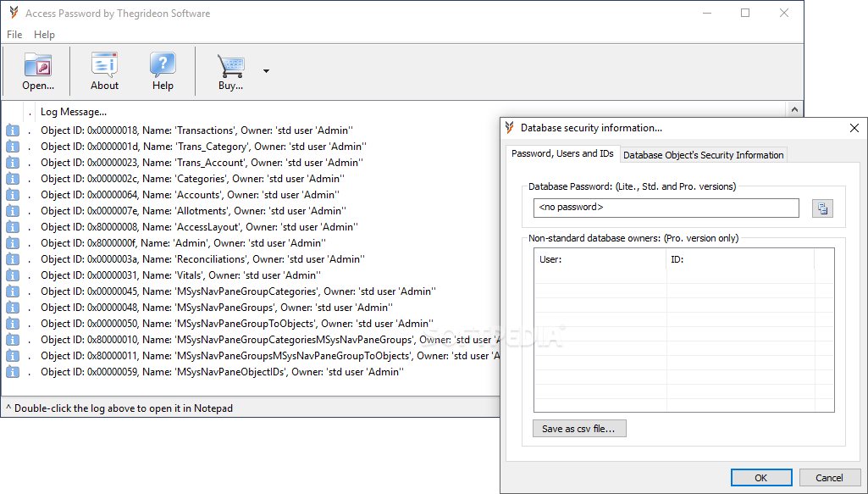Click info icon of 'Transactions' log row

[13, 130]
